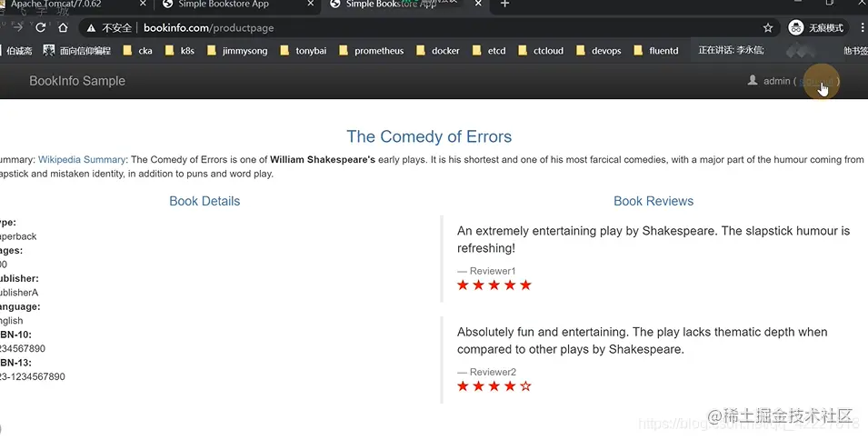Click The Comedy of Errors title

[429, 136]
